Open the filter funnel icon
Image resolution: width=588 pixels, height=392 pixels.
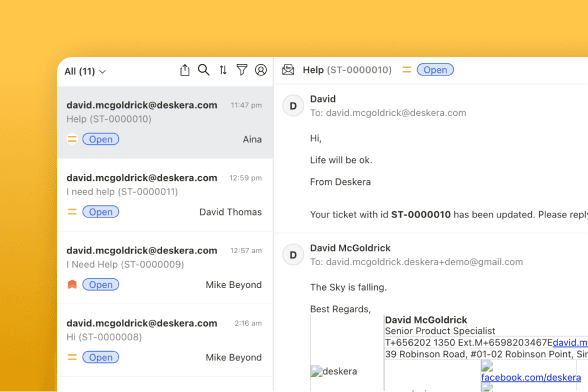(x=242, y=70)
